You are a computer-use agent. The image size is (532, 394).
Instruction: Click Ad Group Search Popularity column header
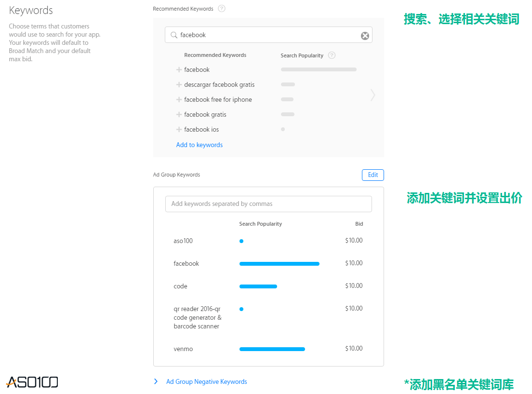[x=260, y=224]
